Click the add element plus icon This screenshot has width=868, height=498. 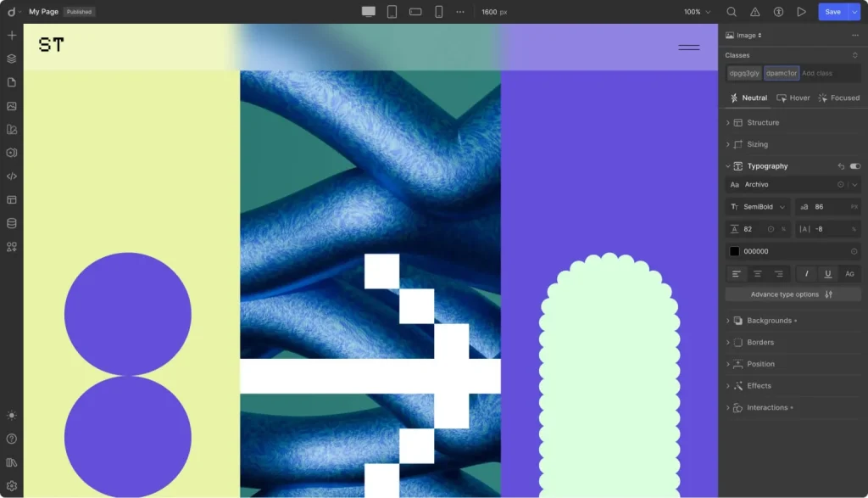(x=12, y=36)
